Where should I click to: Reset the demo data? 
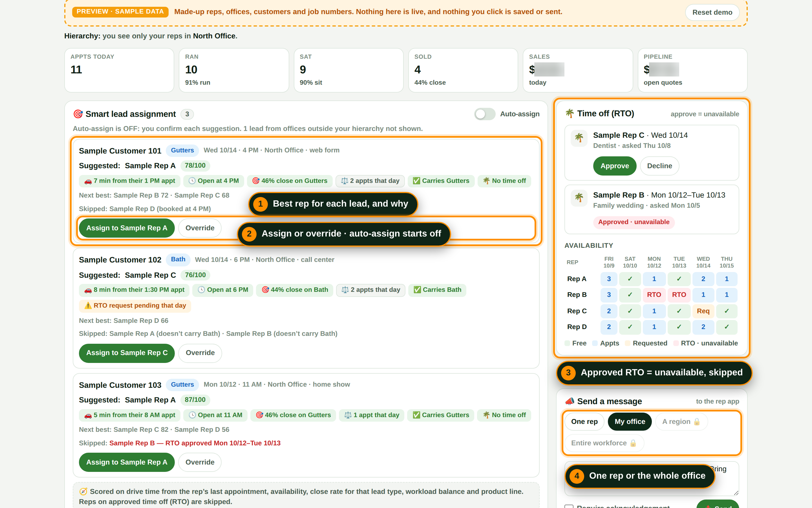click(x=712, y=12)
